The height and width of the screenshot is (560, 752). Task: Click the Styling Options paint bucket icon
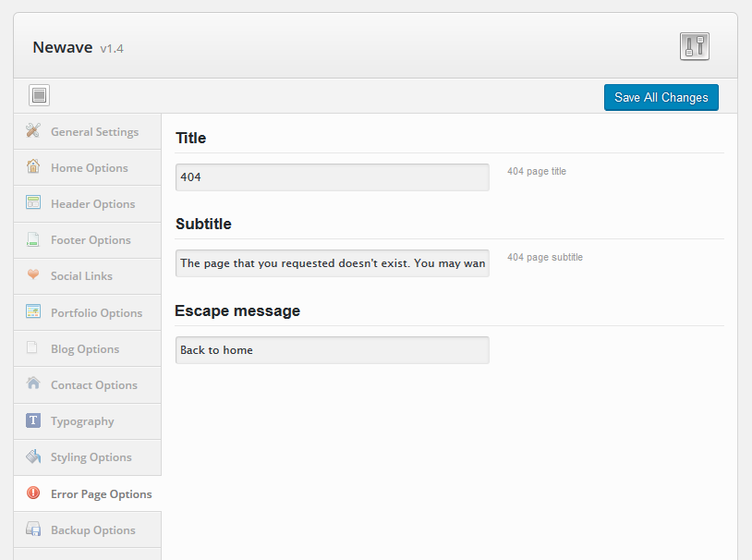(33, 457)
